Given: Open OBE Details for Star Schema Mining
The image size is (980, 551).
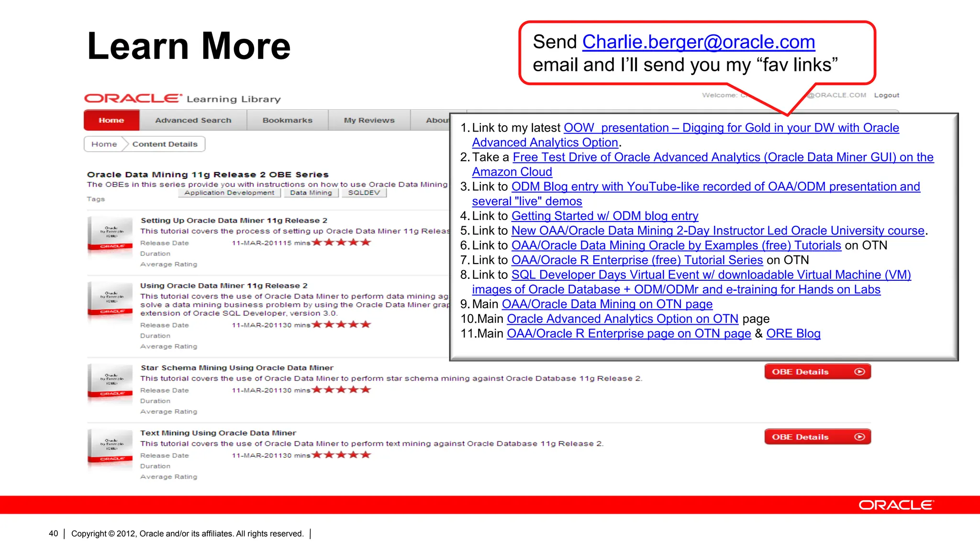Looking at the screenshot, I should point(817,372).
